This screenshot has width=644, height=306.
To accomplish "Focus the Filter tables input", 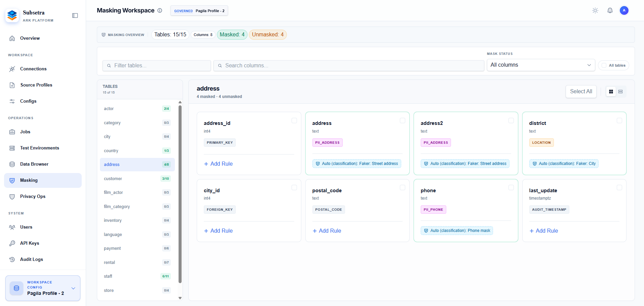I will pyautogui.click(x=157, y=66).
